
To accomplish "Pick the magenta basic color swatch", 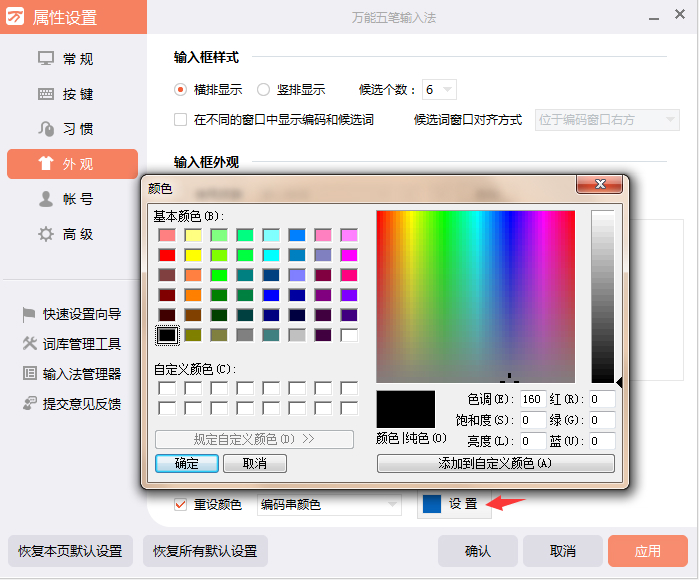I will point(349,255).
